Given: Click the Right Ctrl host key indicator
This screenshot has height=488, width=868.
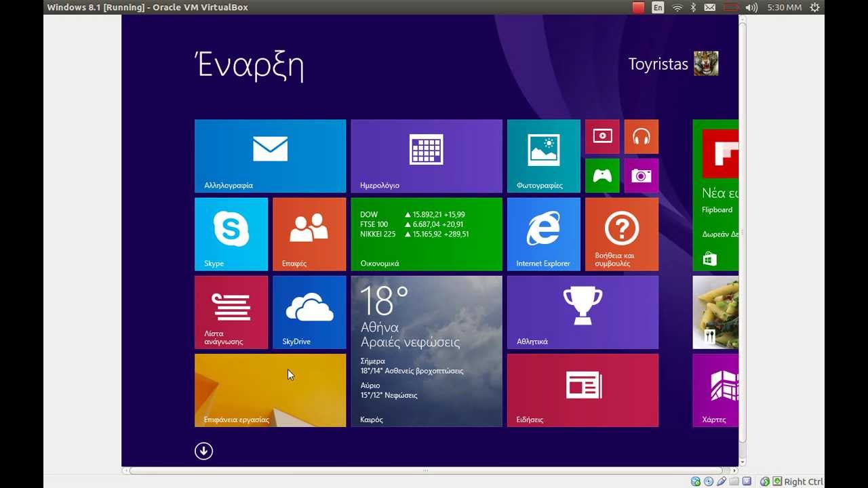Looking at the screenshot, I should click(804, 482).
